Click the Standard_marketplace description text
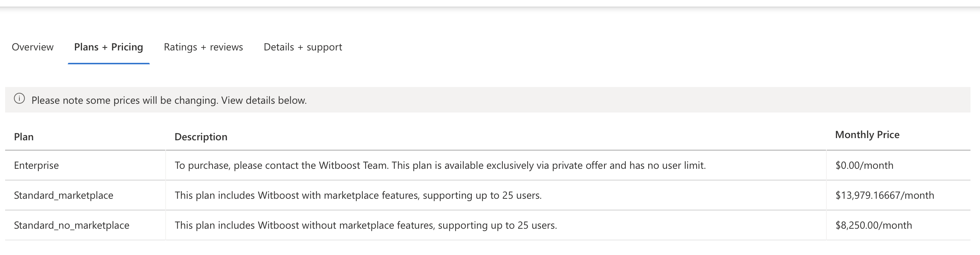 point(358,195)
